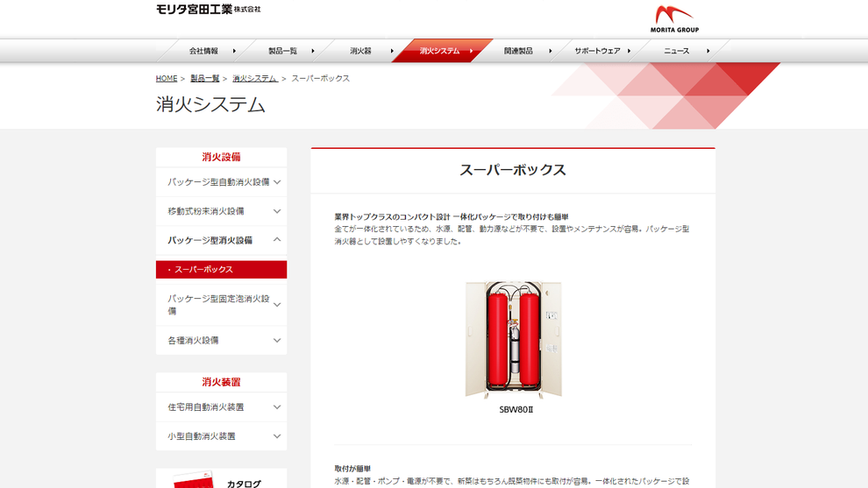The height and width of the screenshot is (488, 868).
Task: Expand the パッケージ型固定泡消火設備 sidebar section
Action: pos(222,305)
